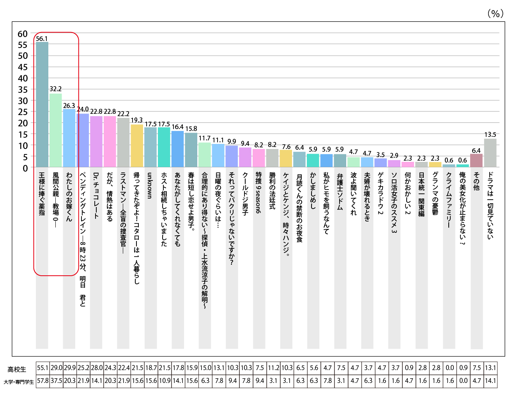This screenshot has width=515, height=420.
Task: Click the 高校生 row header
Action: point(17,369)
